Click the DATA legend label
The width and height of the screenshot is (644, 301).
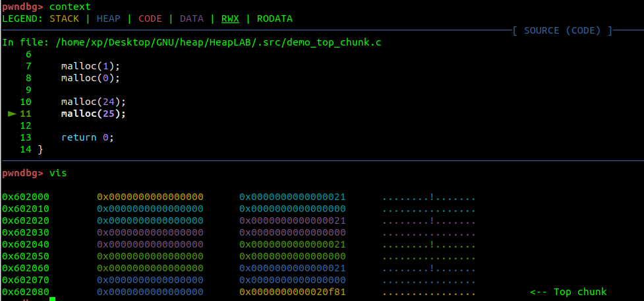pyautogui.click(x=191, y=19)
